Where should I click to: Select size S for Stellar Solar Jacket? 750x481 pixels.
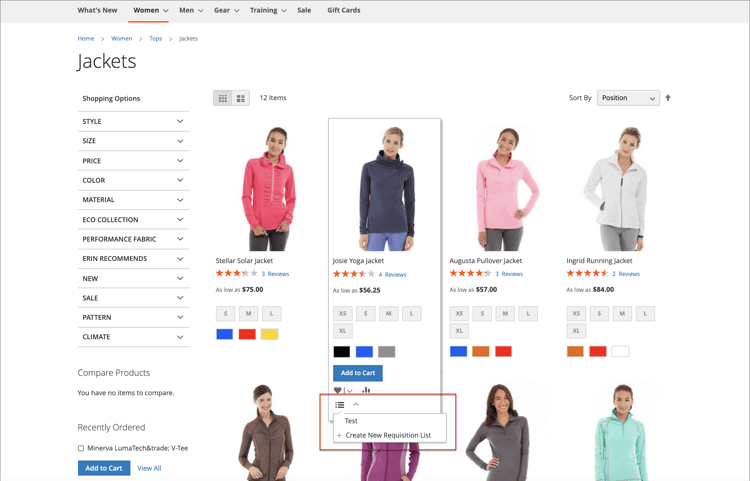click(225, 314)
